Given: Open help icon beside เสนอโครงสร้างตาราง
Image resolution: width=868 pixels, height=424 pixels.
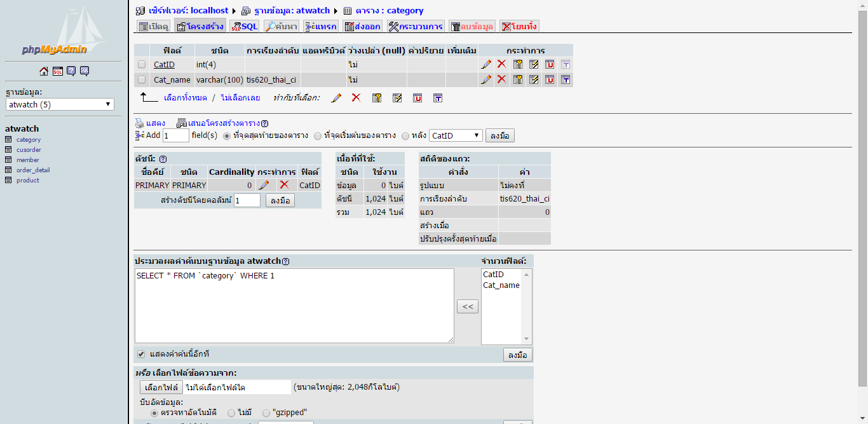Looking at the screenshot, I should [x=264, y=124].
